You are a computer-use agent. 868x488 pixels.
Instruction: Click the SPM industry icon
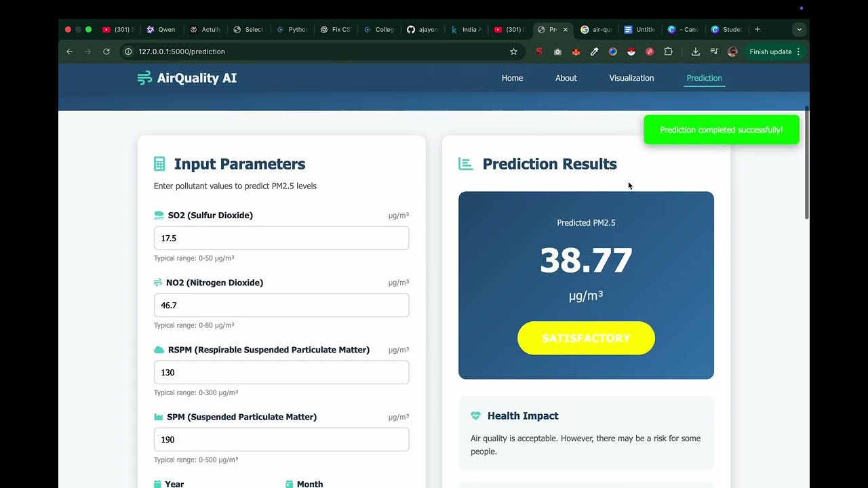(x=158, y=417)
